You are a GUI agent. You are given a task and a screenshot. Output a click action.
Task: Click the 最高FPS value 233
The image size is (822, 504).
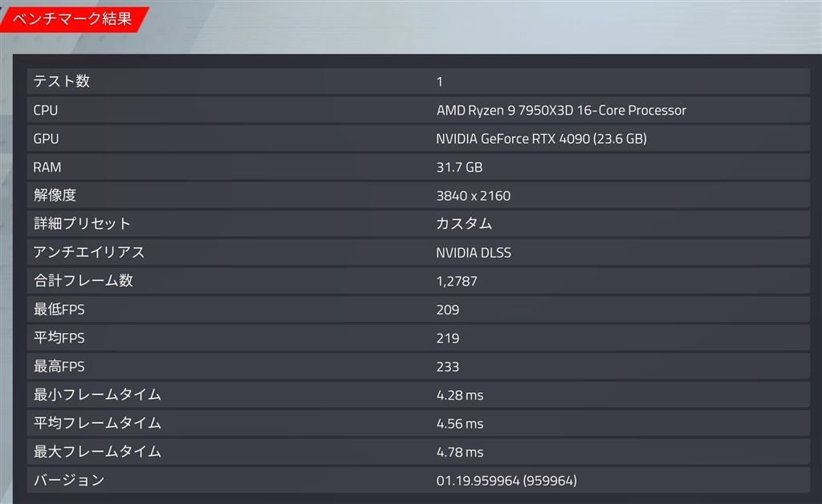pyautogui.click(x=447, y=366)
